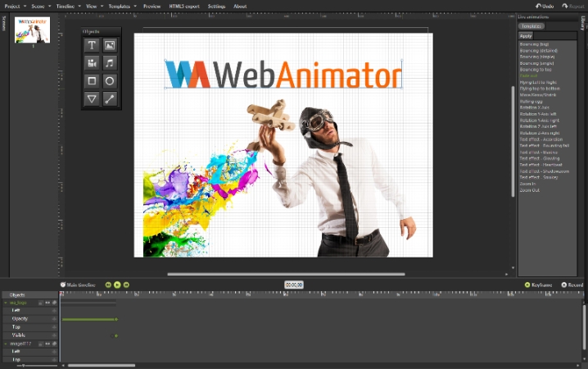Click the Undo button
This screenshot has width=588, height=369.
click(543, 6)
